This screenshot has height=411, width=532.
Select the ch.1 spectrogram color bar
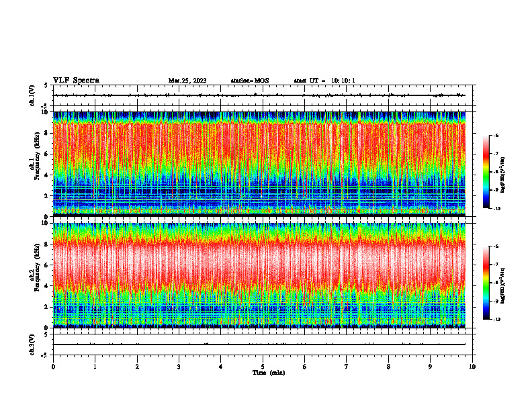pyautogui.click(x=486, y=172)
